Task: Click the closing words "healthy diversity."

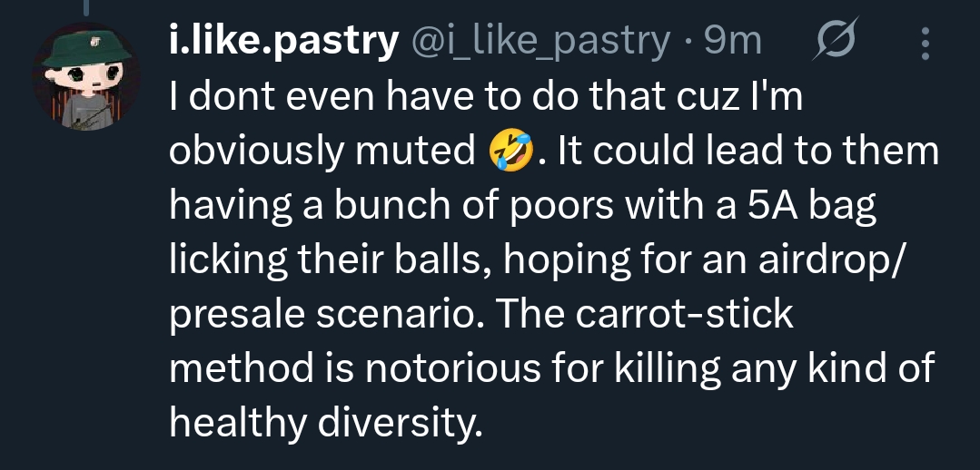Action: [324, 425]
